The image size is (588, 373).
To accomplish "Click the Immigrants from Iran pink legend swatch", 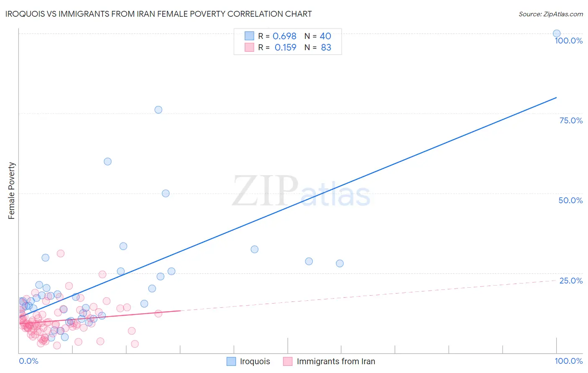I will 288,361.
